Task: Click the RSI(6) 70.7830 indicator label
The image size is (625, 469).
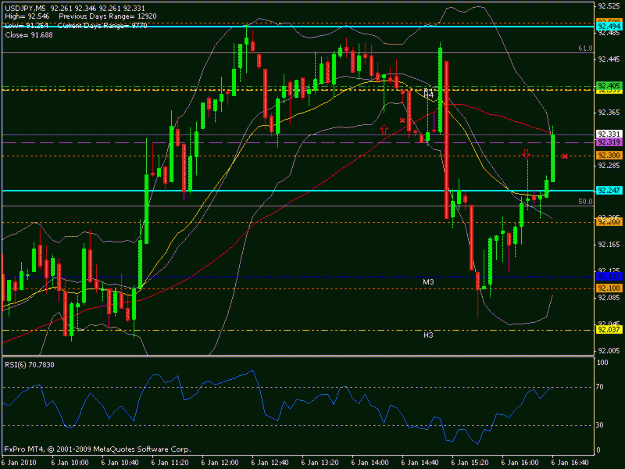Action: 29,365
